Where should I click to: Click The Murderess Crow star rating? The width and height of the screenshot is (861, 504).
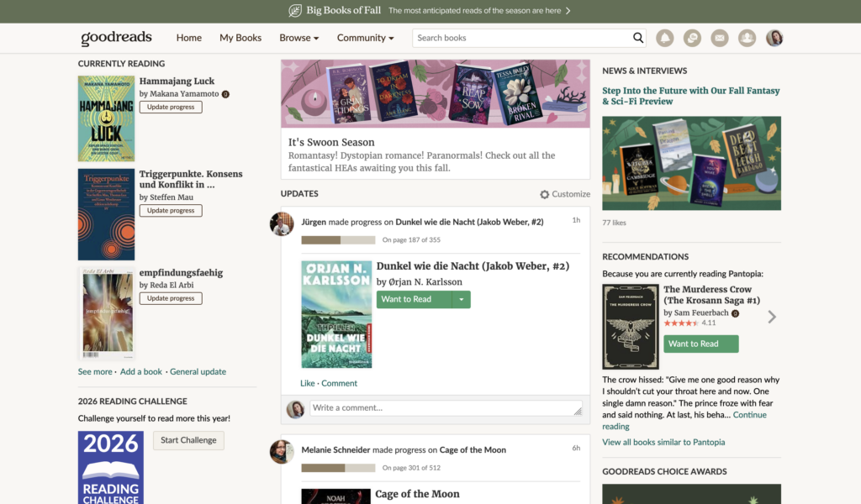[x=681, y=323]
